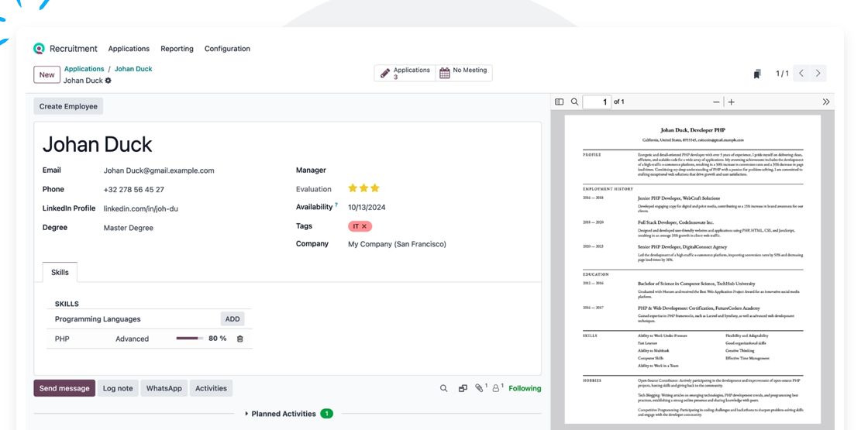Click the Programming Languages row label
868x430 pixels.
tap(98, 318)
